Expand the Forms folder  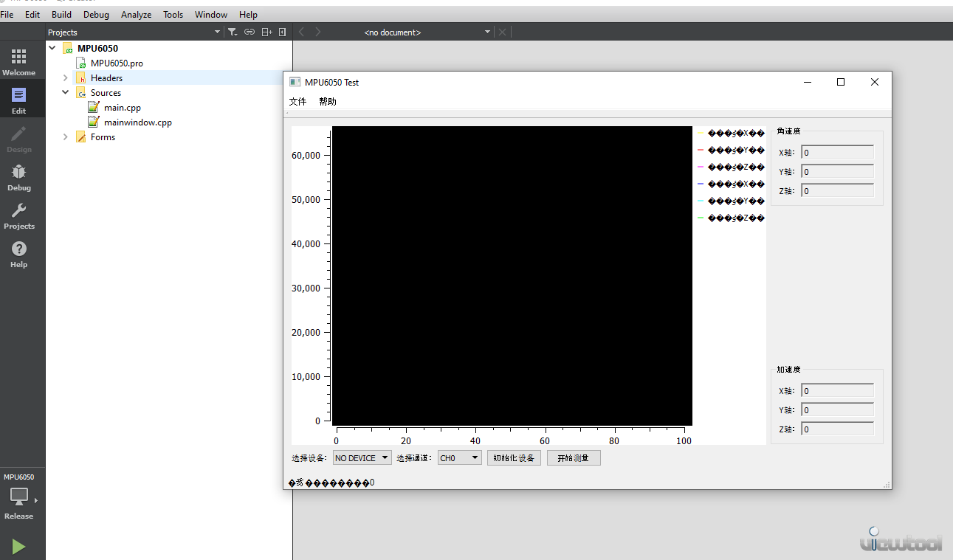pyautogui.click(x=65, y=136)
